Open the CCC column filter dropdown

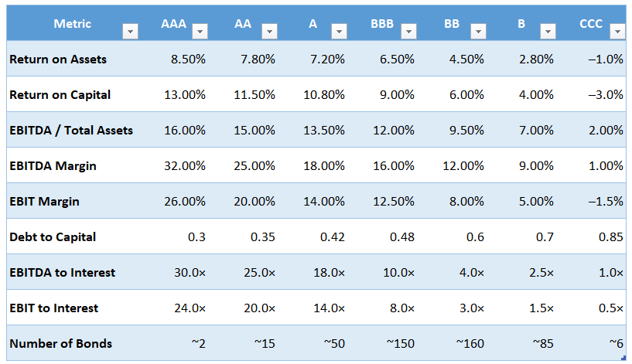(617, 32)
